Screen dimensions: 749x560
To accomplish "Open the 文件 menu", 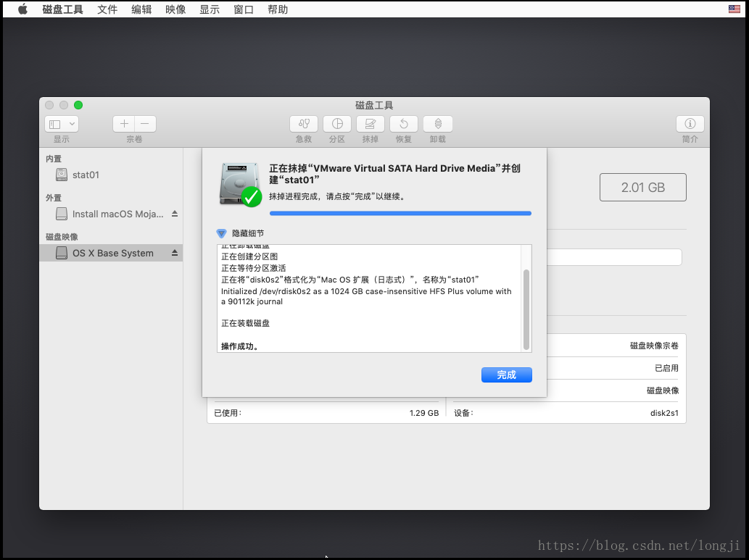I will tap(107, 9).
